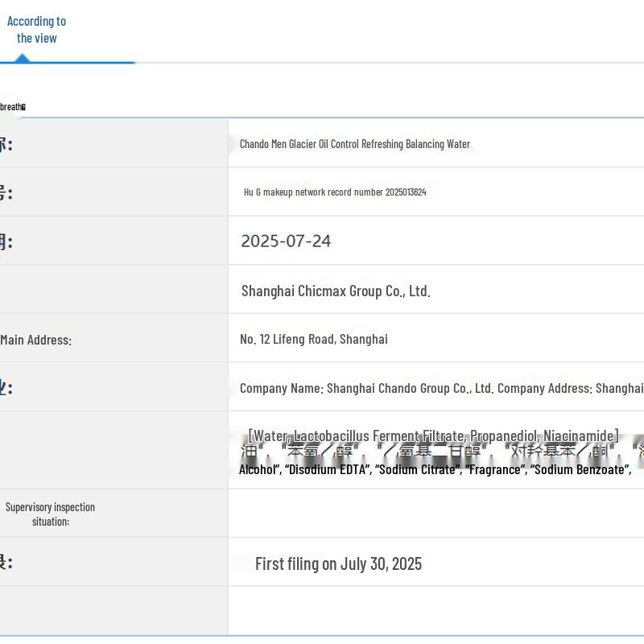Select 'First filing on July 30, 2025'
Image resolution: width=644 pixels, height=644 pixels.
(x=338, y=564)
